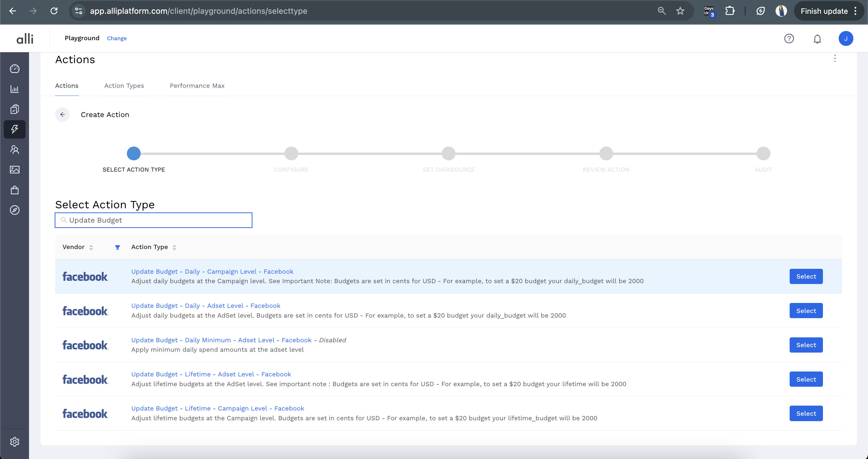Screen dimensions: 868x459
Task: Open the Vendor column filter funnel
Action: [x=117, y=247]
